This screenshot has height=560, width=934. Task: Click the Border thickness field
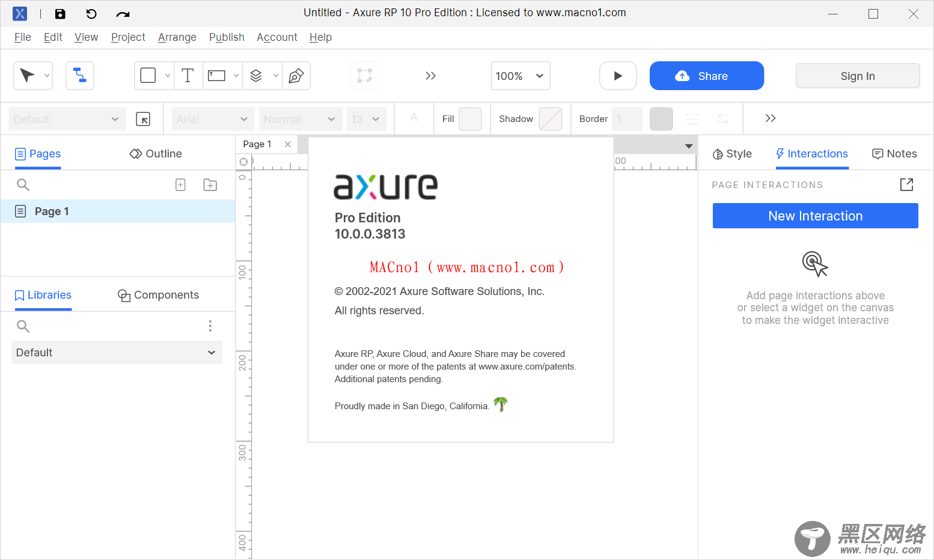pyautogui.click(x=627, y=119)
